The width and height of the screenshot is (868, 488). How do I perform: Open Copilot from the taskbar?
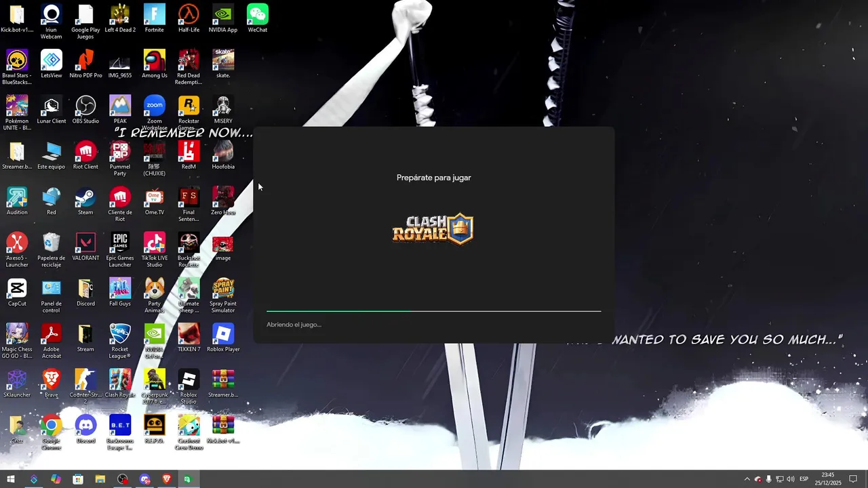[56, 479]
